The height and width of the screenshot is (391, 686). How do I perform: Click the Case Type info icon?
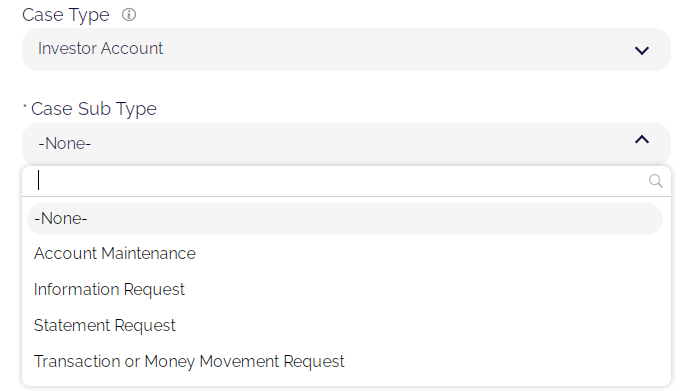tap(129, 15)
